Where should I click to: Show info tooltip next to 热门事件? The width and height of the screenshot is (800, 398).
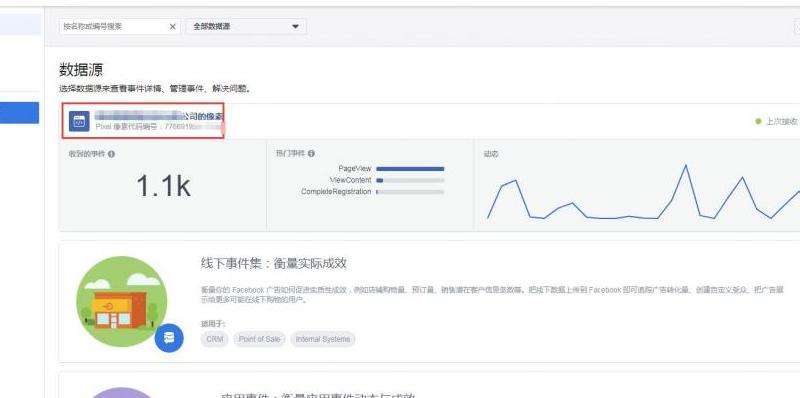[x=311, y=154]
